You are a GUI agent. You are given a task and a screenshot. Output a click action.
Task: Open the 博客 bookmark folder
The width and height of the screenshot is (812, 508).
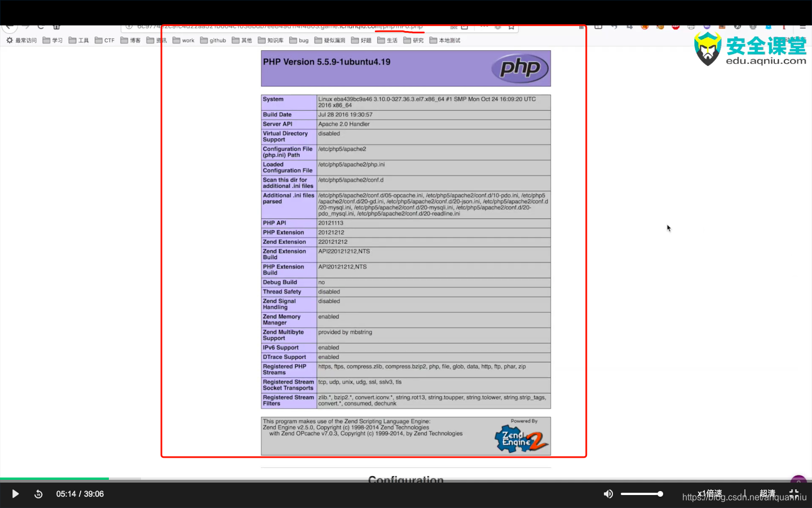point(131,40)
